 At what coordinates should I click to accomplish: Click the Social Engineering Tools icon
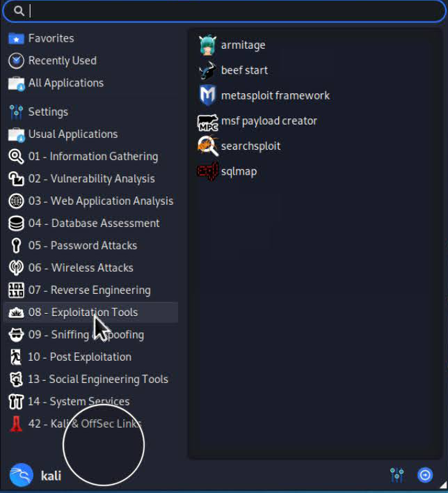(16, 379)
